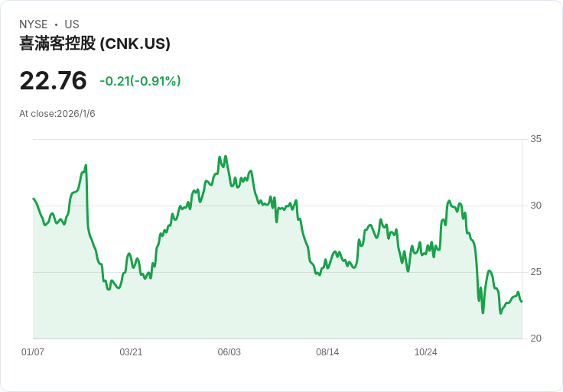563x392 pixels.
Task: Click the 35 price axis label
Action: pyautogui.click(x=535, y=139)
